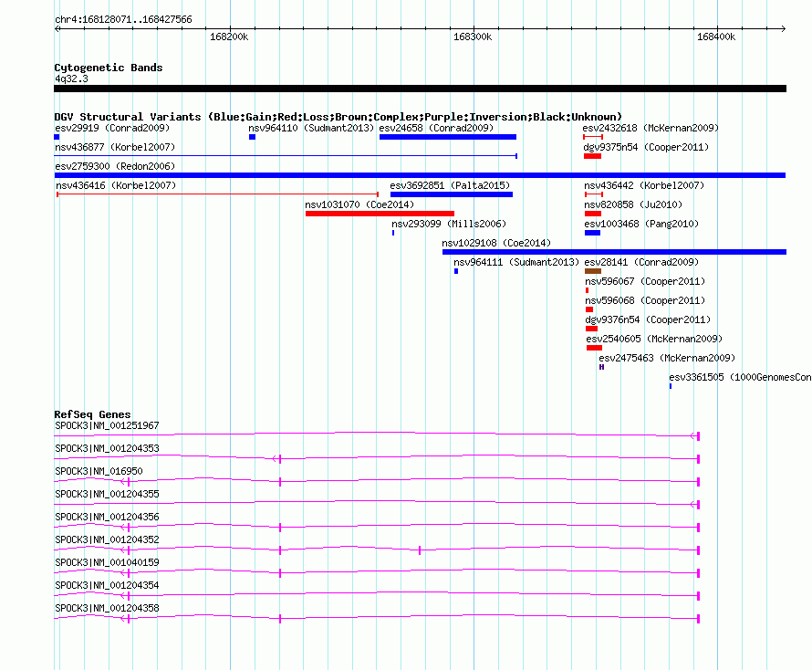Click the small blue nsv964110 gain marker

point(252,137)
